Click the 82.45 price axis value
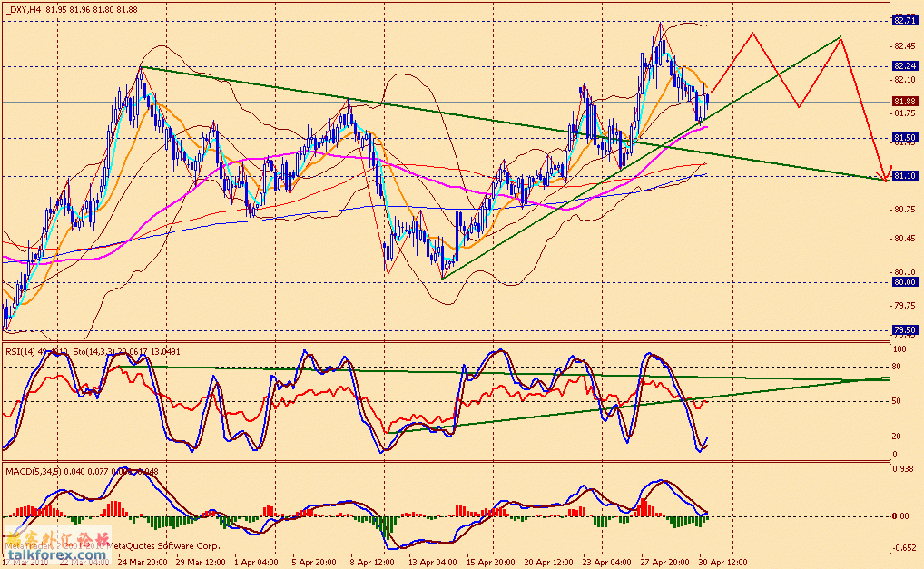The width and height of the screenshot is (924, 569). [x=904, y=46]
